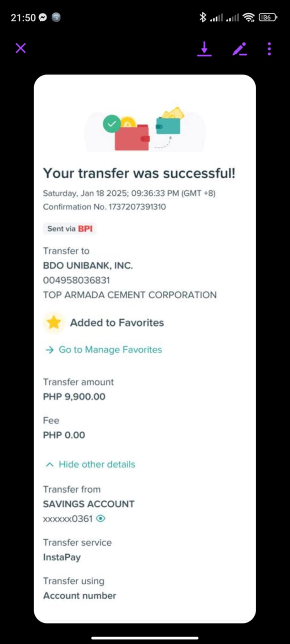Tap the Bluetooth status icon
The height and width of the screenshot is (644, 290).
tap(203, 17)
